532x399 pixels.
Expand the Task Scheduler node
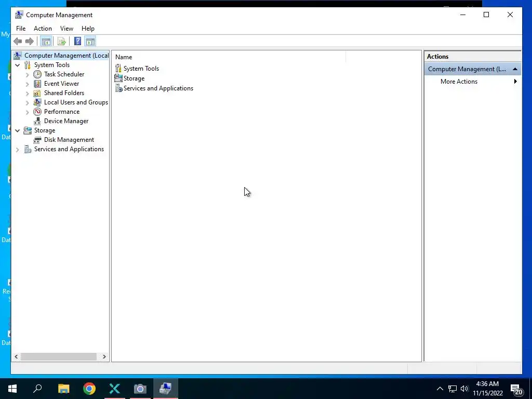[28, 75]
